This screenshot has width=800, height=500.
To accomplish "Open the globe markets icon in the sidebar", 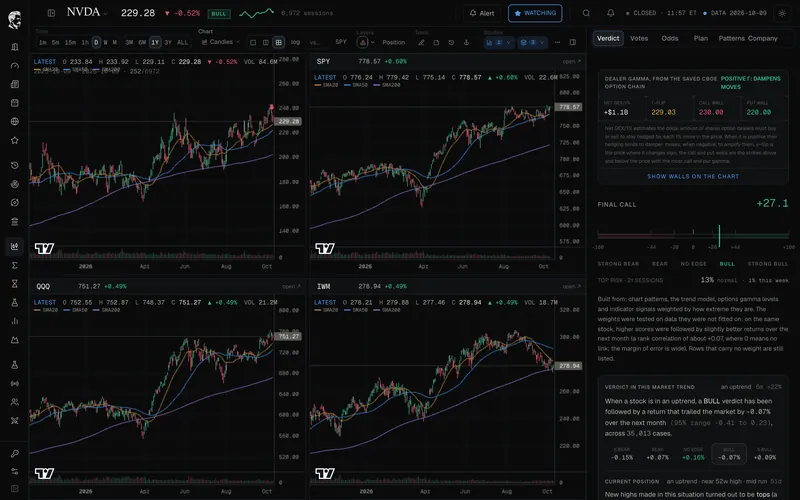I will pos(15,121).
